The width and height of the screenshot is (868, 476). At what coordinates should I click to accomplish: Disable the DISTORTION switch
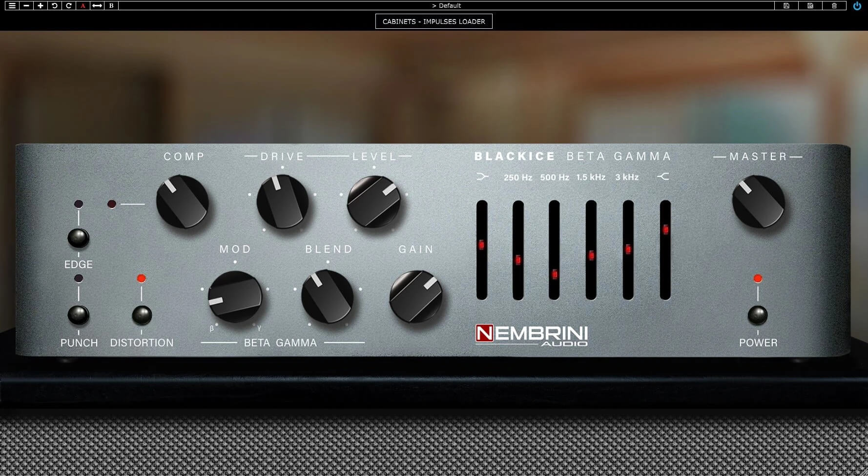coord(142,315)
